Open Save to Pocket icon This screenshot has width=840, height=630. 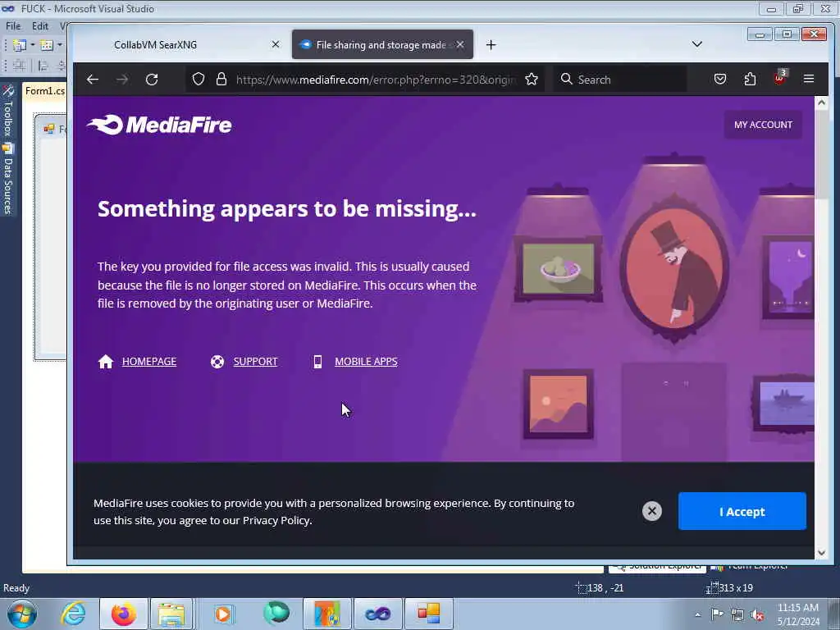tap(720, 80)
